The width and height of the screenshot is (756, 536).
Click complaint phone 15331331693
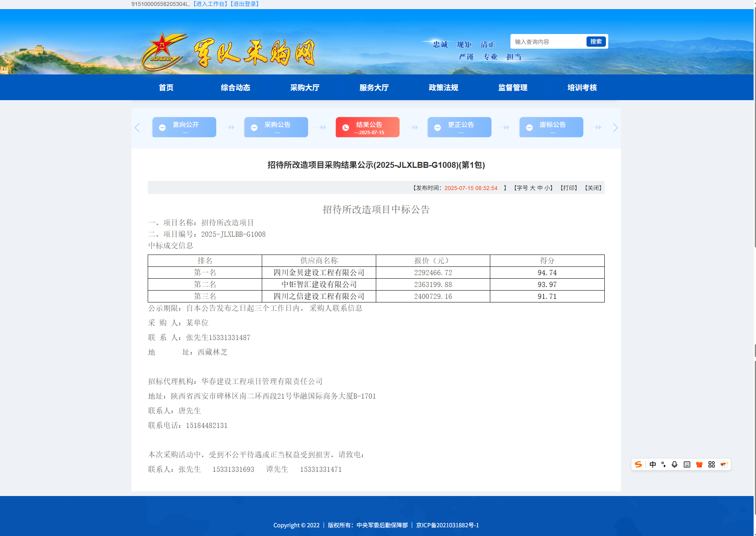coord(233,469)
